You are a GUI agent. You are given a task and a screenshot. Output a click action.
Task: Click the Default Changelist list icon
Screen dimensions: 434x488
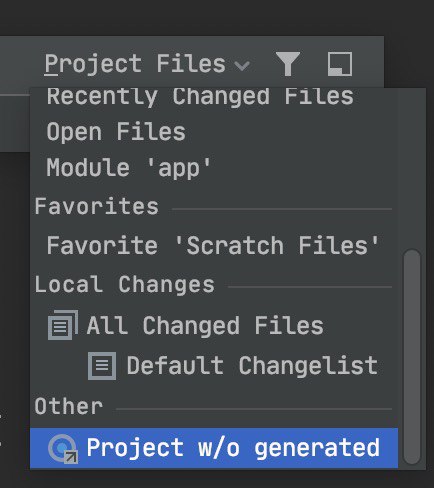tap(102, 366)
